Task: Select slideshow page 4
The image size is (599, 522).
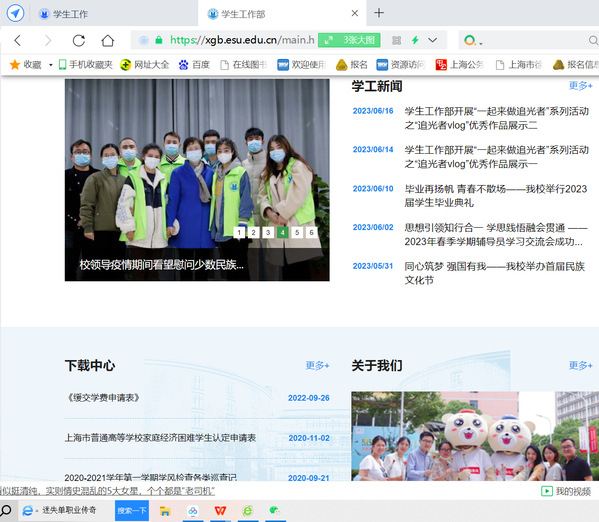Action: pos(282,232)
